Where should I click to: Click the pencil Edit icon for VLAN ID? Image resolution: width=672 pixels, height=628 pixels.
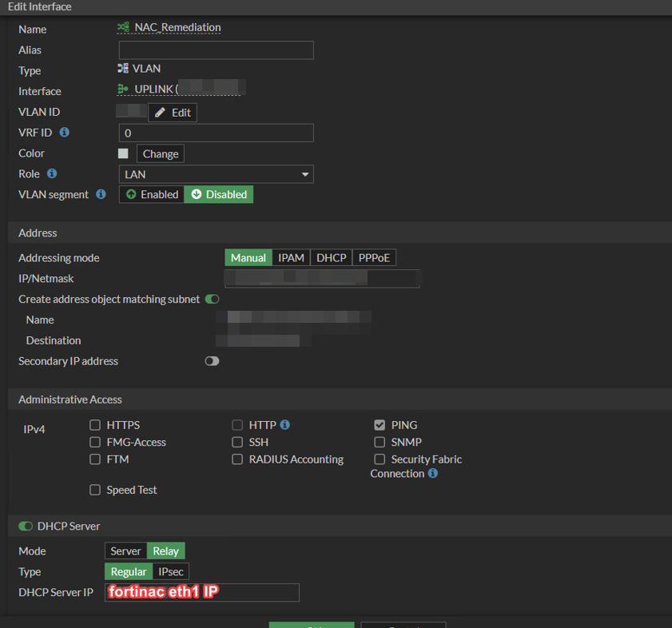tap(159, 112)
